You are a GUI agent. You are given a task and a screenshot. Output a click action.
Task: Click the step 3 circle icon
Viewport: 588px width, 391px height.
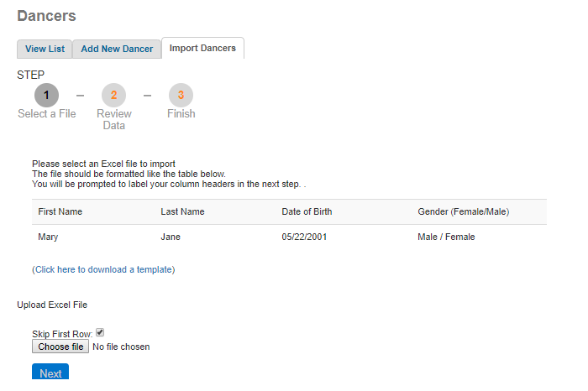click(x=181, y=95)
